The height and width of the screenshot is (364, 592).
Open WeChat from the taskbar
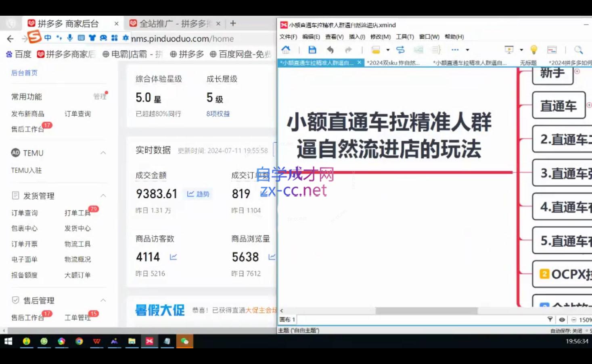pyautogui.click(x=184, y=341)
